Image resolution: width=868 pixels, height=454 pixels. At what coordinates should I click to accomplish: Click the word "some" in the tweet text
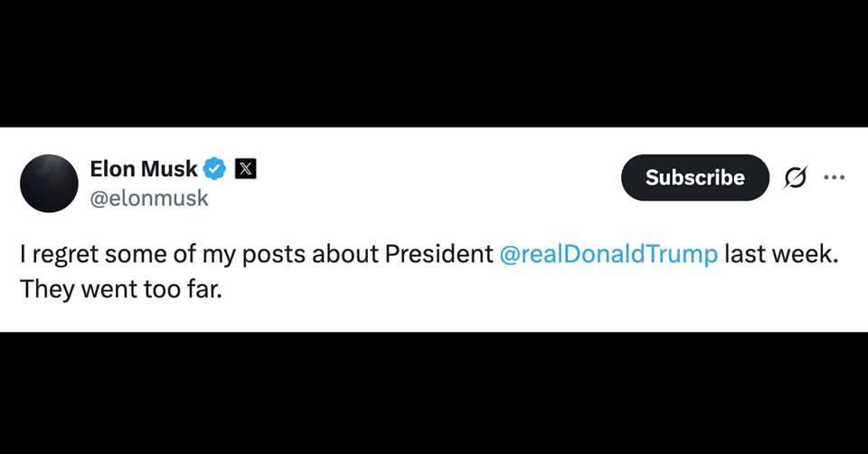coord(130,254)
